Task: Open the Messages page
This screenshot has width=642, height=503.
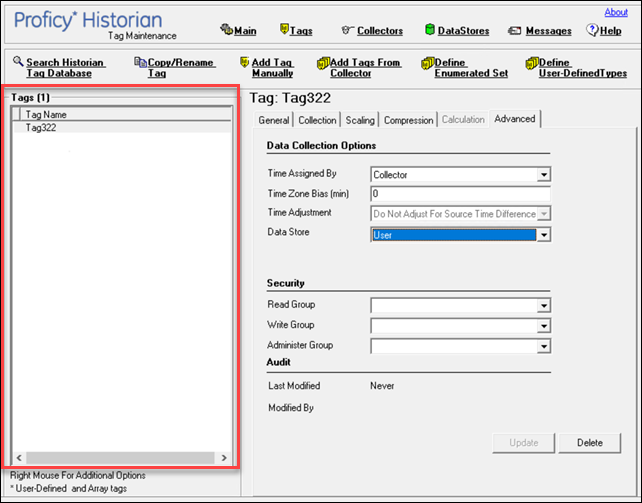Action: pyautogui.click(x=549, y=31)
